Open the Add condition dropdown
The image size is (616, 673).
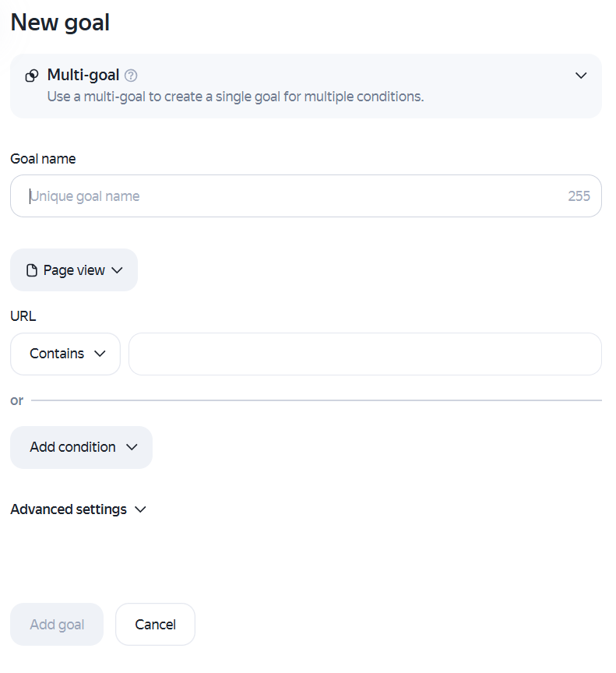81,447
